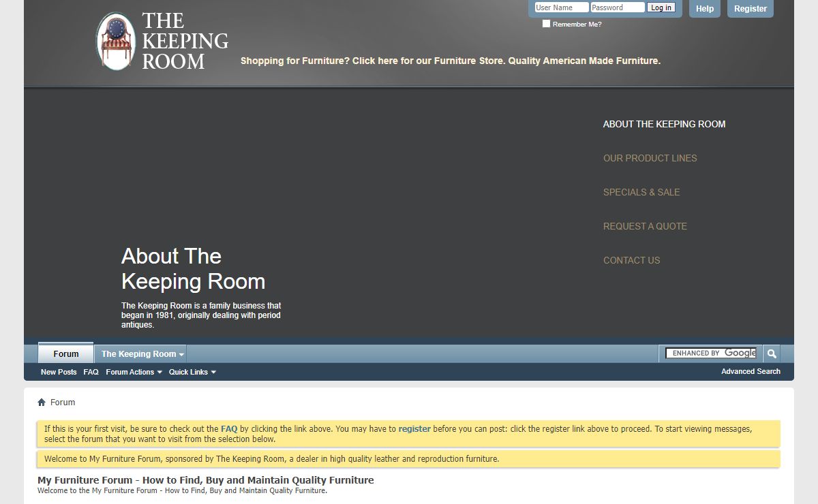Select About The Keeping Room menu item
This screenshot has height=504, width=818.
coord(664,124)
